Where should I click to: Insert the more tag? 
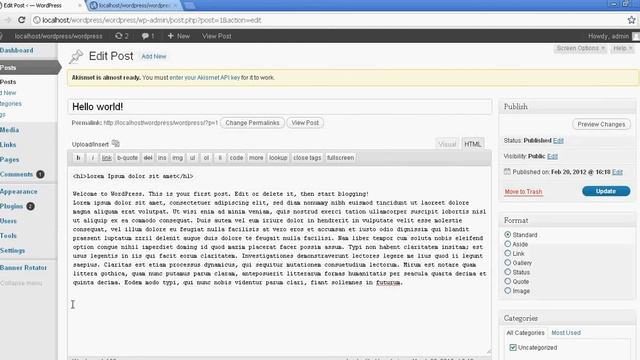(x=256, y=158)
